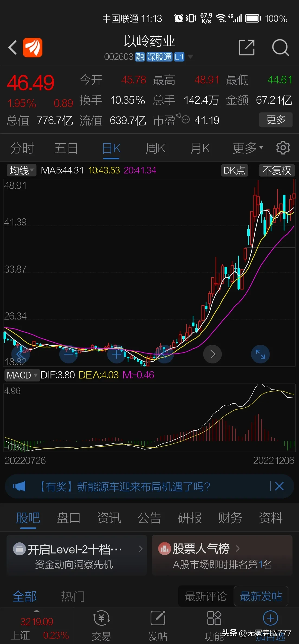Tap the right arrow chart control
Viewport: 299px width, 644px height.
213,354
